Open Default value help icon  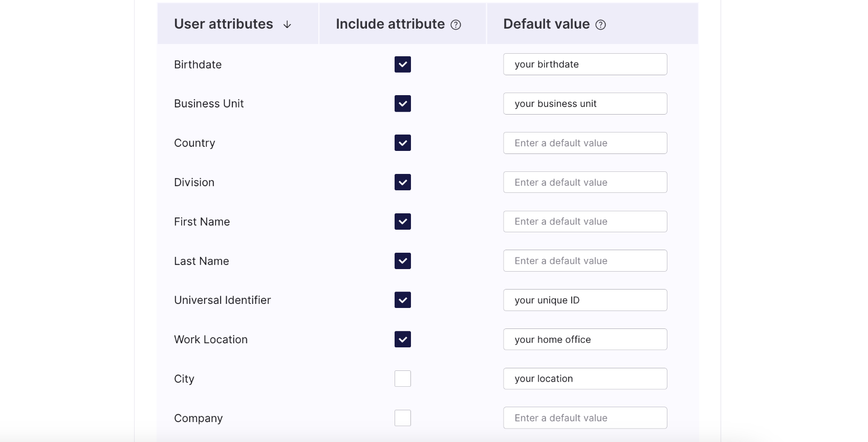tap(601, 25)
